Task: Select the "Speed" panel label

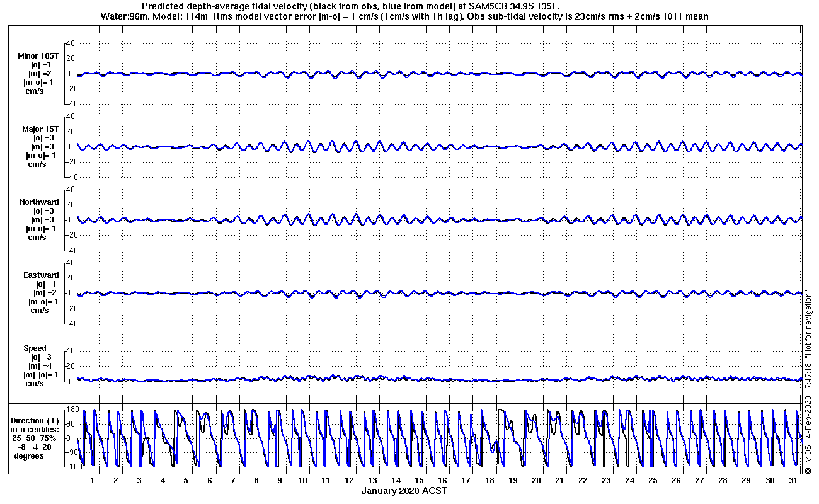Action: tap(35, 348)
